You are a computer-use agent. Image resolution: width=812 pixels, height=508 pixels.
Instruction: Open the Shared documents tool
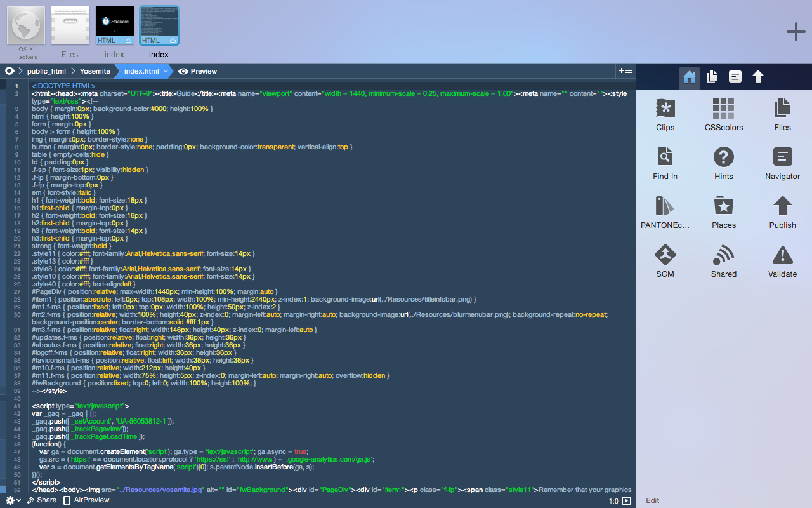coord(723,262)
